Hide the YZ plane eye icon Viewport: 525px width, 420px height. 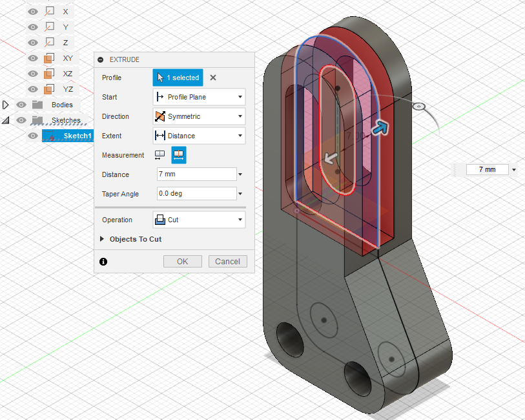point(33,89)
